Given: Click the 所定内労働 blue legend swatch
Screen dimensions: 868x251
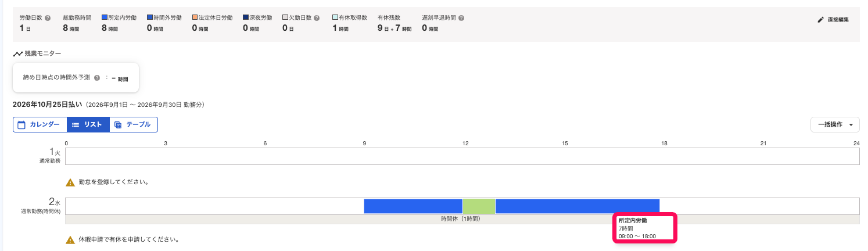Looking at the screenshot, I should pos(105,18).
